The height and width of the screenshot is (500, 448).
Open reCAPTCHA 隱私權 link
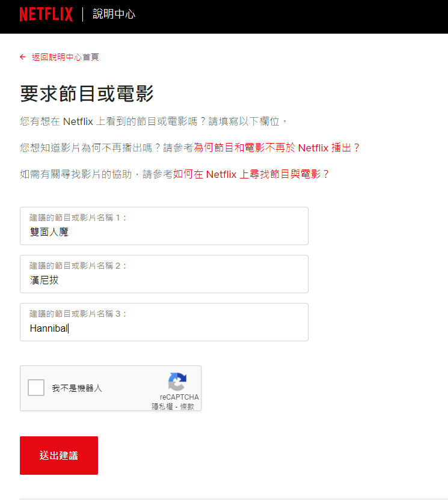[x=162, y=407]
